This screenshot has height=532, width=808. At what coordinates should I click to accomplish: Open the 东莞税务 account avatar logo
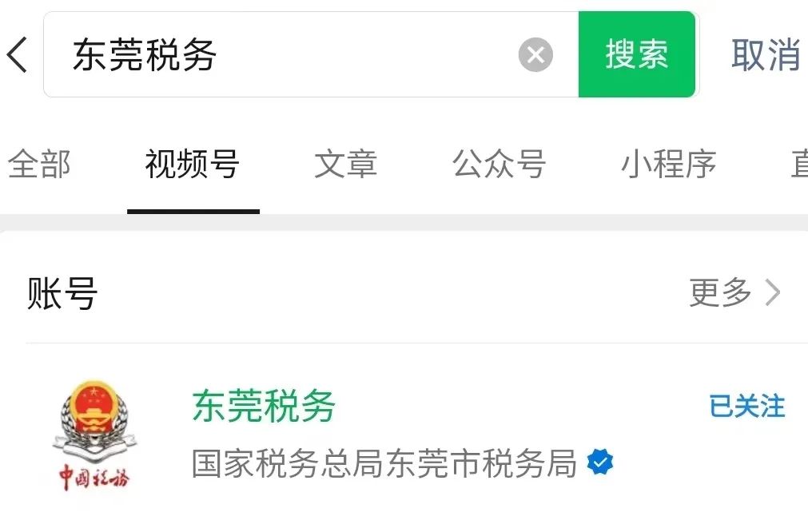coord(94,435)
